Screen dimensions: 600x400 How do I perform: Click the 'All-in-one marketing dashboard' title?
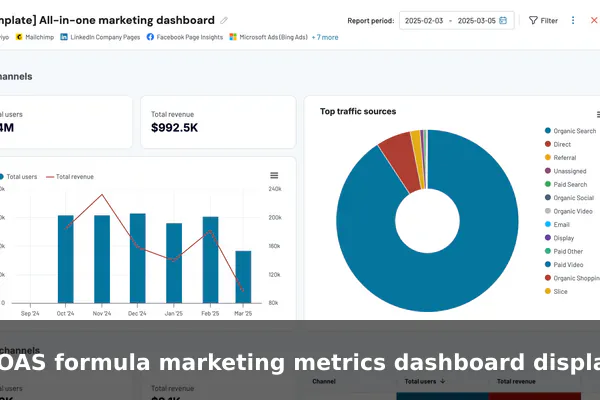coord(127,20)
